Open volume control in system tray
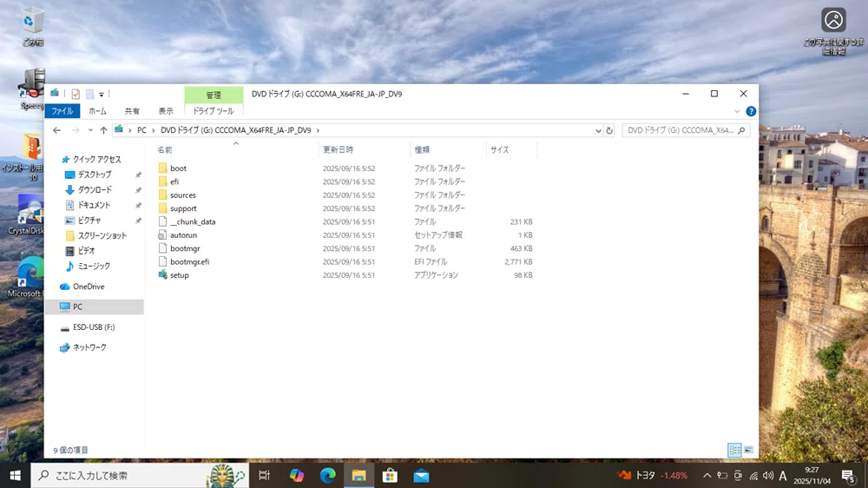Image resolution: width=868 pixels, height=488 pixels. coord(768,475)
